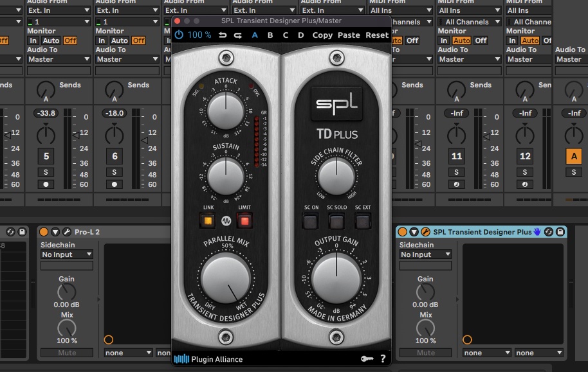Image resolution: width=588 pixels, height=372 pixels.
Task: Select preset slot A in SPL plugin
Action: pyautogui.click(x=255, y=35)
